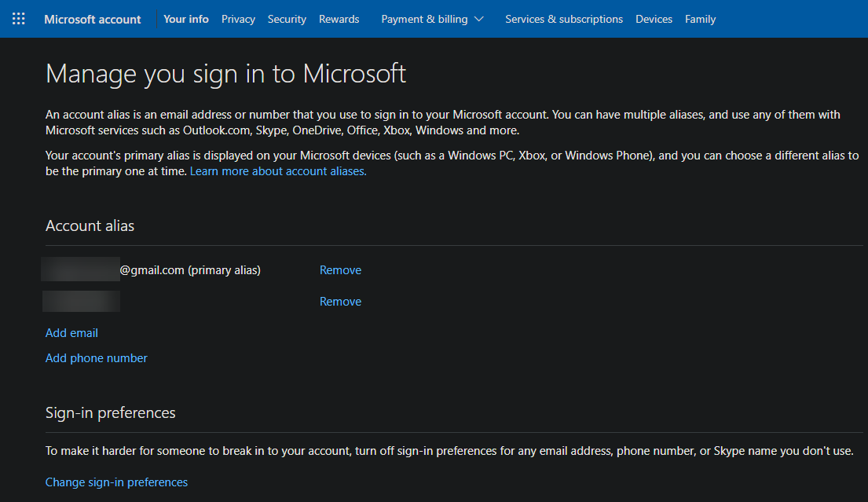Go to the Security page

click(287, 19)
